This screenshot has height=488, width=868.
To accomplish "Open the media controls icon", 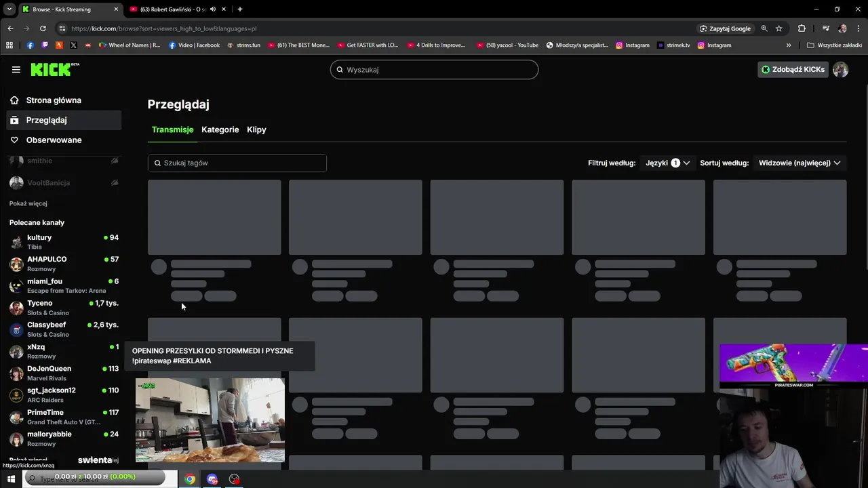I will 825,28.
